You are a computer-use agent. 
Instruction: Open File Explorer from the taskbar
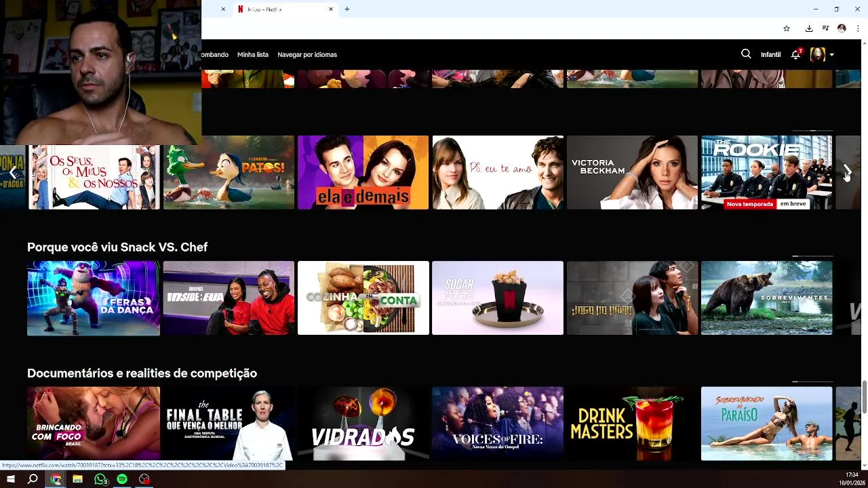(x=77, y=479)
